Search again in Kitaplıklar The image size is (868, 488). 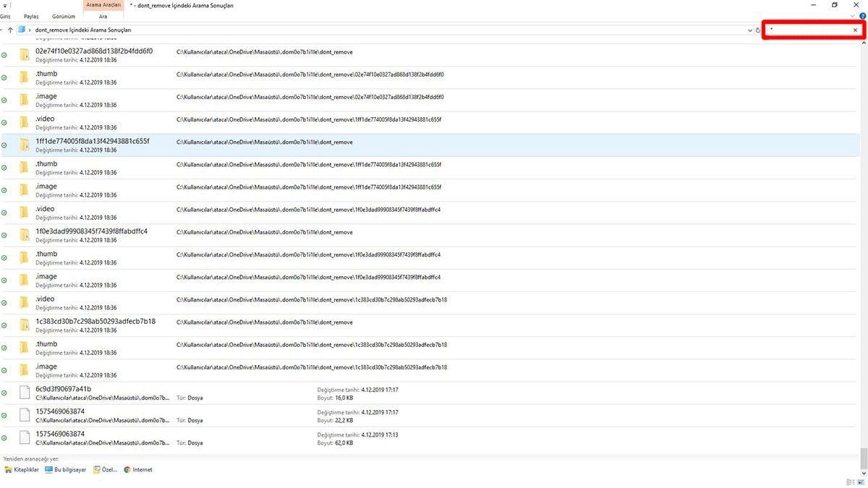[24, 470]
